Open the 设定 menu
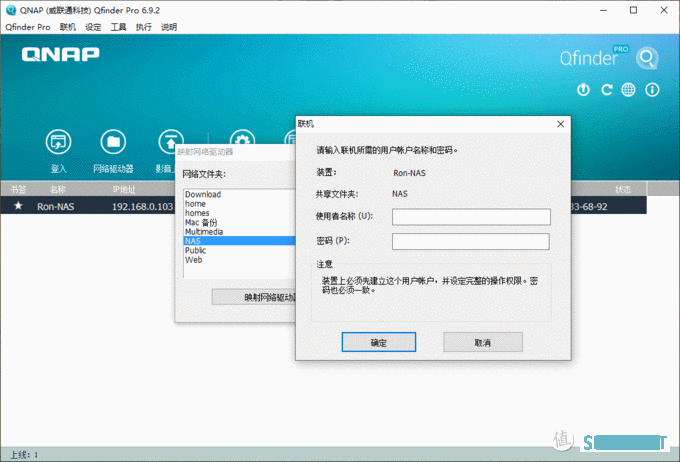This screenshot has height=462, width=680. click(93, 27)
